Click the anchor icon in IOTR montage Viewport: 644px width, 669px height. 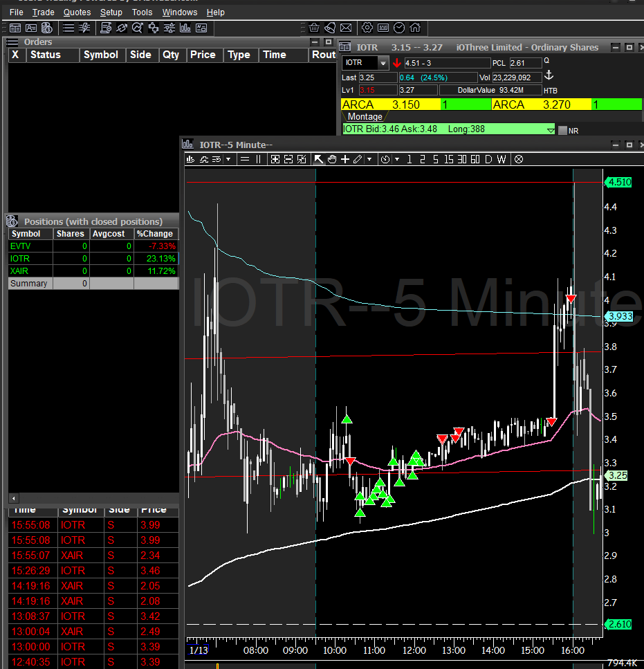click(549, 75)
